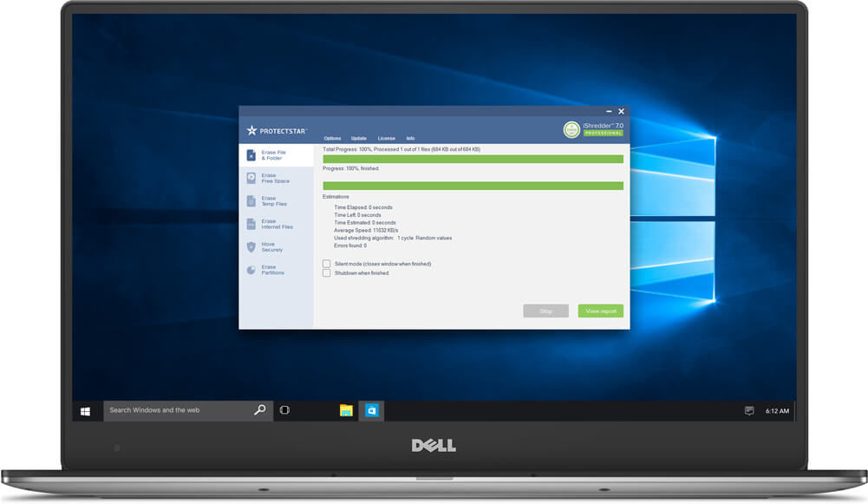The width and height of the screenshot is (868, 504).
Task: Launch File Explorer from the taskbar
Action: tap(346, 410)
